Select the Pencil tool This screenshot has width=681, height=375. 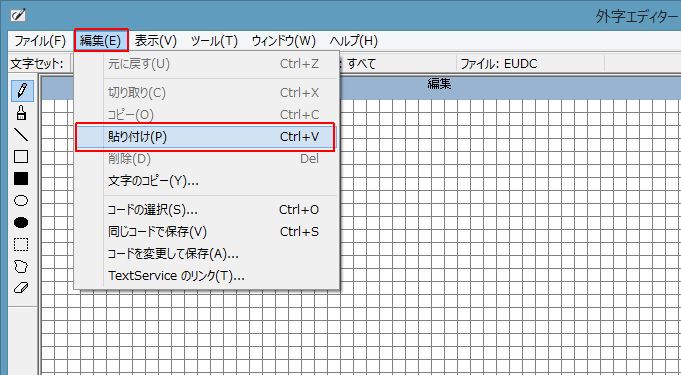pyautogui.click(x=21, y=91)
